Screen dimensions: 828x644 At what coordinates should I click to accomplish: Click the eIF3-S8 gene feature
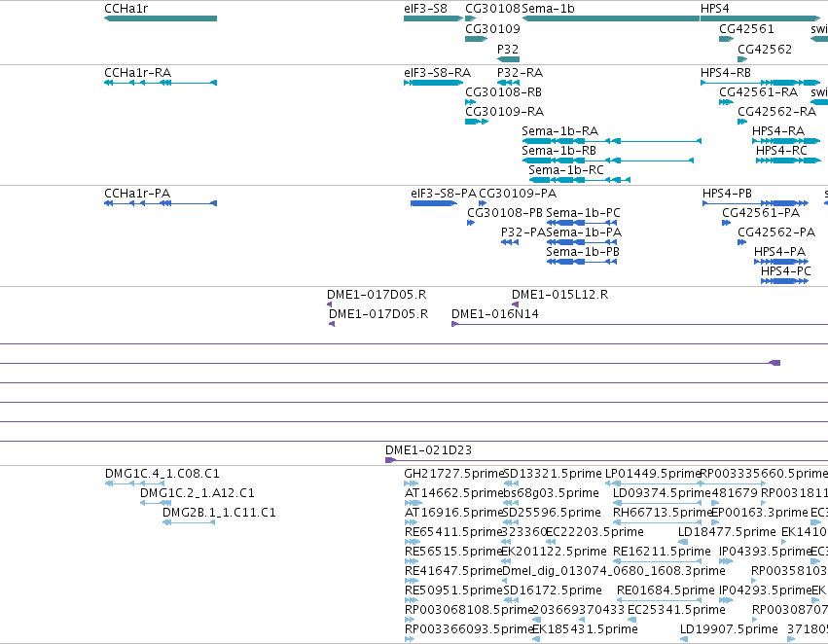433,18
